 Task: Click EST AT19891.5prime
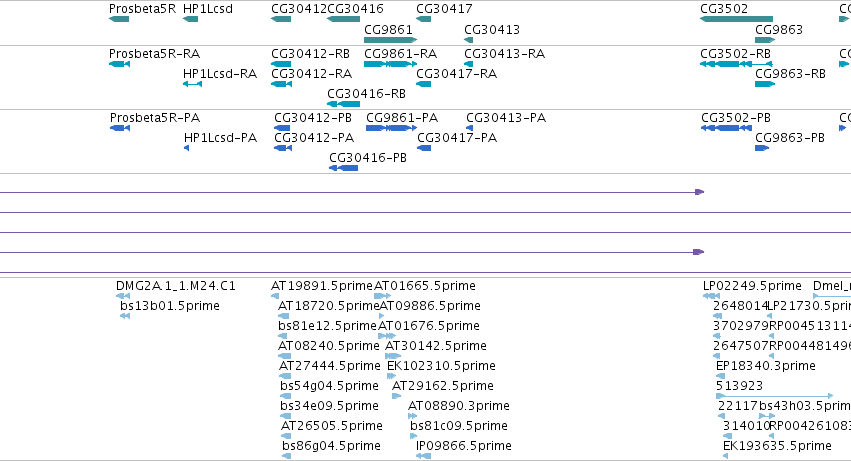coord(322,286)
